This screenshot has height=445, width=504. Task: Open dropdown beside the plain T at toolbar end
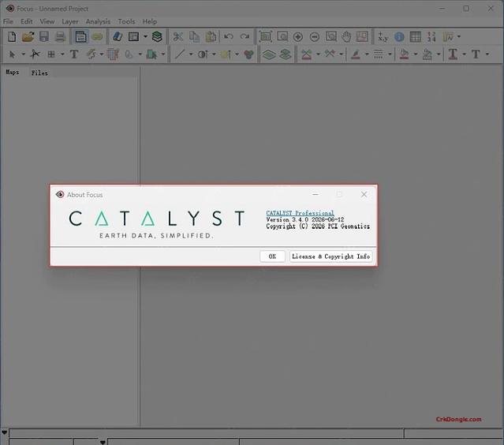pos(487,54)
